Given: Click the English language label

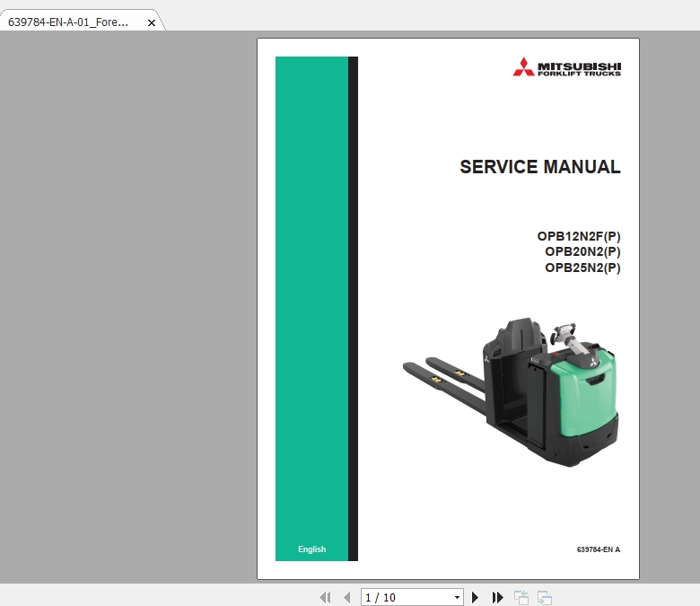Looking at the screenshot, I should point(312,549).
